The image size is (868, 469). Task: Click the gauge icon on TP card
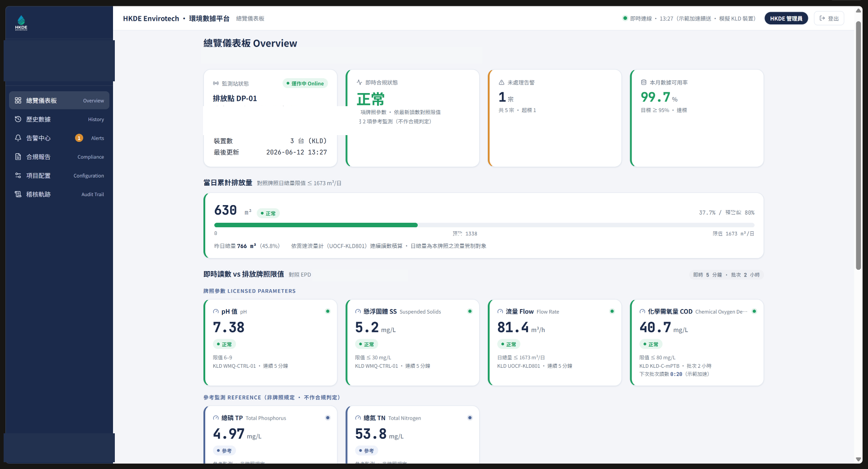coord(216,418)
